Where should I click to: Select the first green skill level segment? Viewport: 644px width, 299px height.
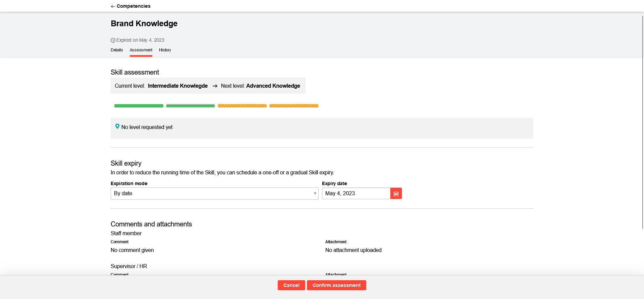click(x=139, y=106)
